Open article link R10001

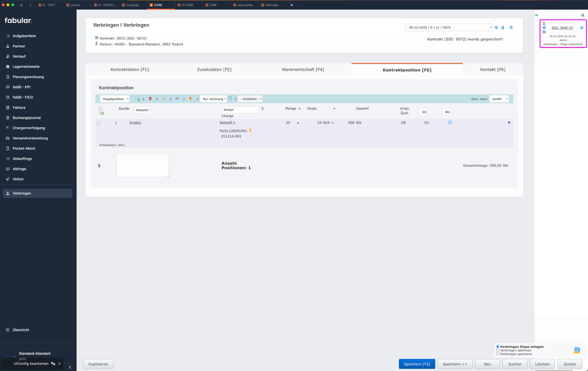[x=135, y=123]
